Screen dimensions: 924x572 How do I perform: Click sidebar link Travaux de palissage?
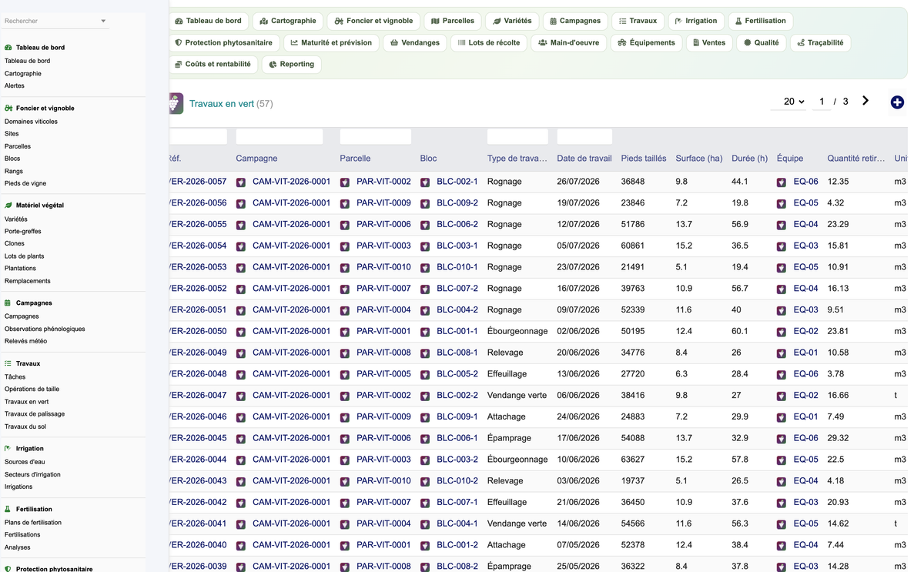pyautogui.click(x=35, y=413)
